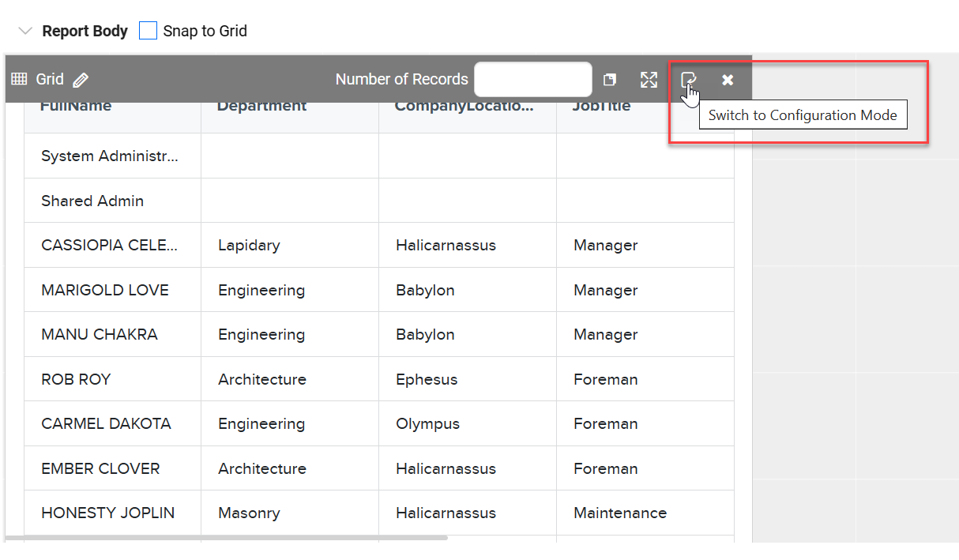The width and height of the screenshot is (959, 560).
Task: Click the Olympus location cell
Action: point(468,423)
